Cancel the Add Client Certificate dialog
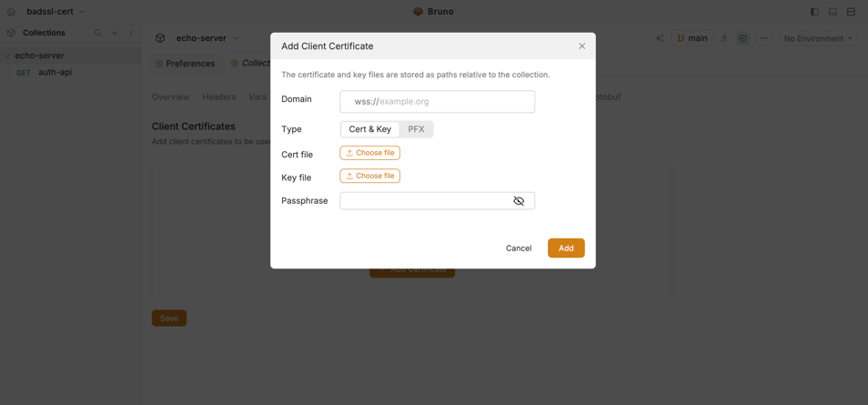 pyautogui.click(x=519, y=248)
